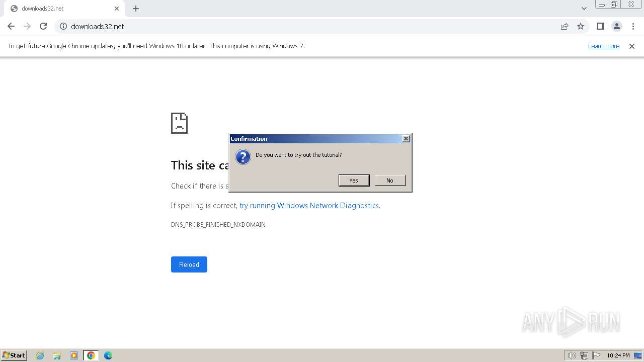Select the downloads32.net tab
This screenshot has height=362, width=644.
[65, 9]
